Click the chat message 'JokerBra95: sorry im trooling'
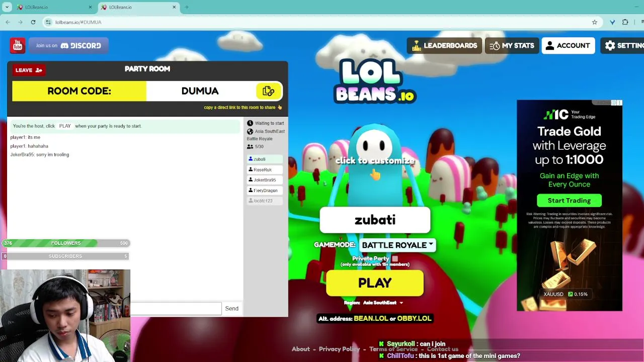This screenshot has width=644, height=362. [40, 155]
